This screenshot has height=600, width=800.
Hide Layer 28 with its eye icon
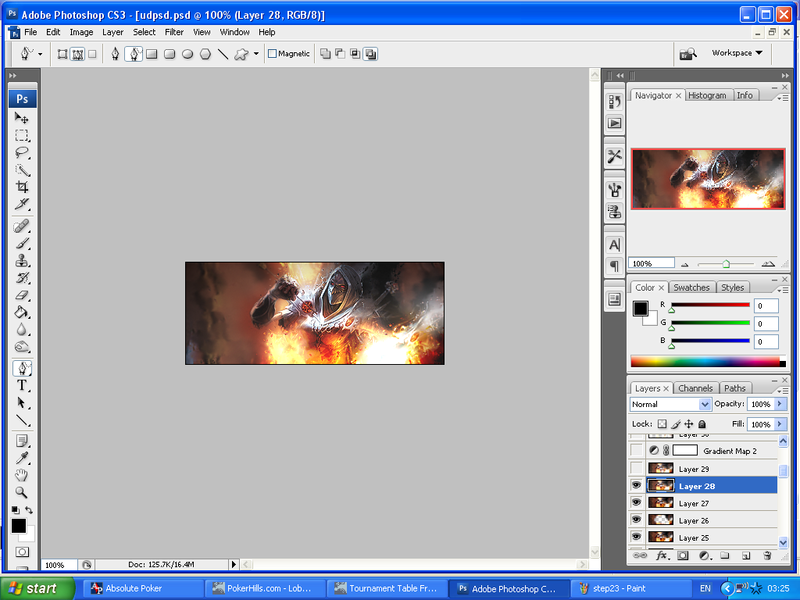636,485
